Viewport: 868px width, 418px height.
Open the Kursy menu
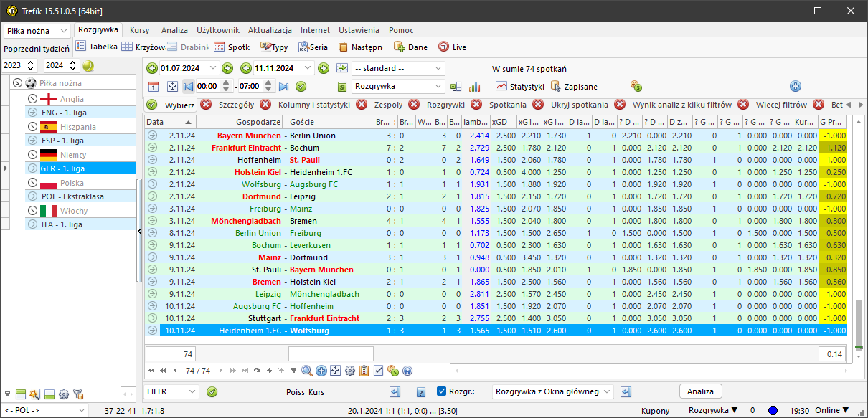point(139,30)
